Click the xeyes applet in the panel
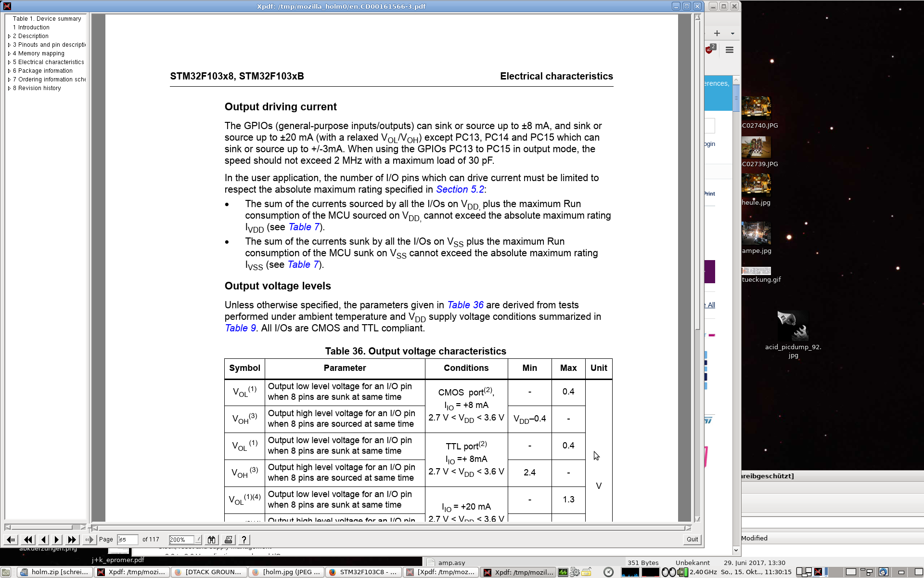924x578 pixels. [669, 572]
